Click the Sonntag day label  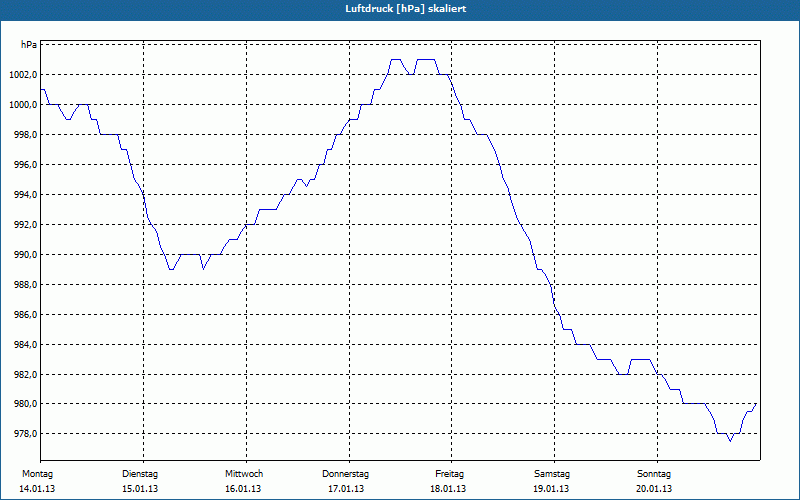654,474
